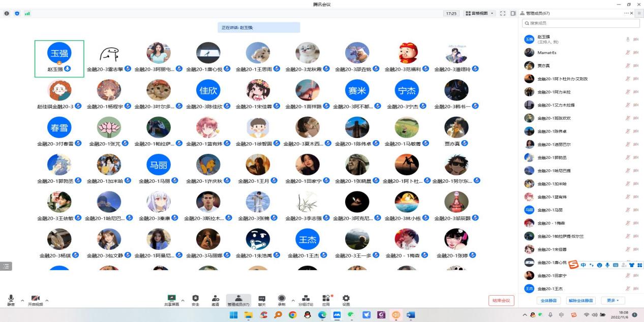This screenshot has width=644, height=322.
Task: Open meeting 设置 settings gear
Action: tap(346, 300)
